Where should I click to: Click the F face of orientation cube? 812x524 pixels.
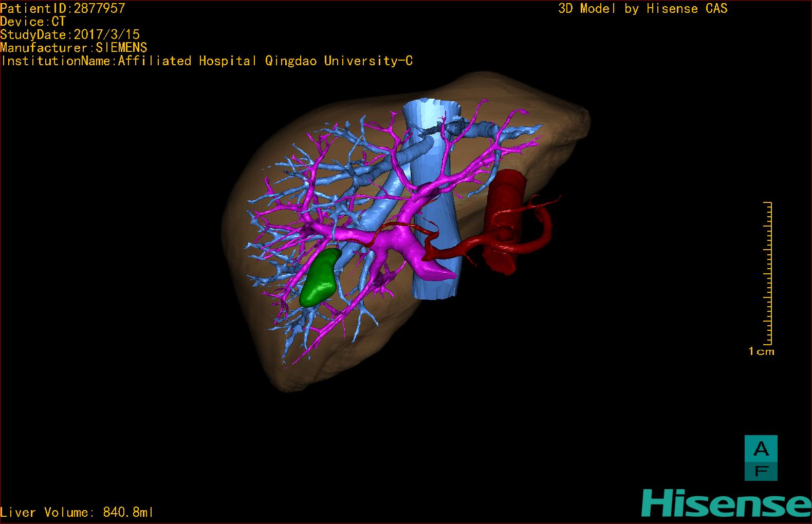(x=761, y=471)
